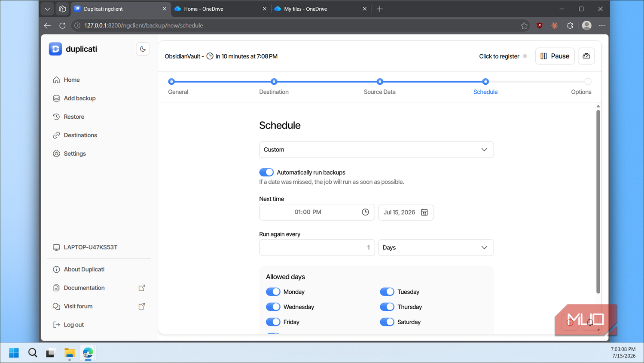
Task: Click Visit forum external link icon
Action: point(142,307)
